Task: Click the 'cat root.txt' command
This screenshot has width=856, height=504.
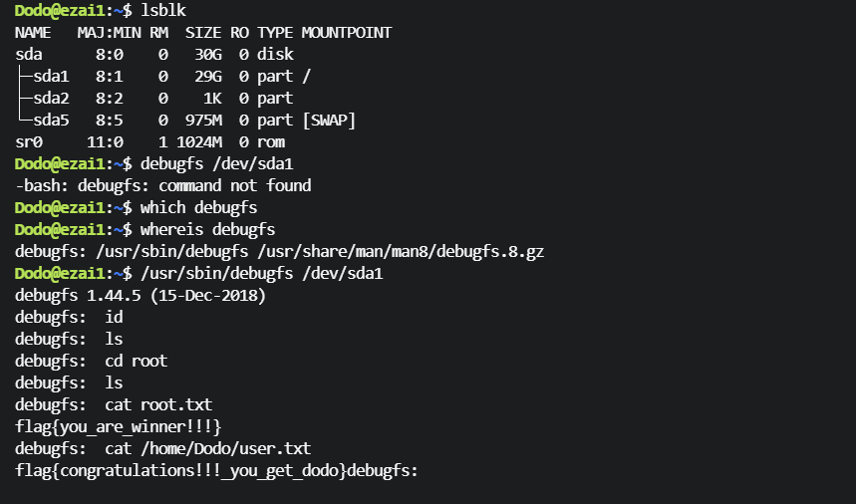Action: pyautogui.click(x=157, y=405)
